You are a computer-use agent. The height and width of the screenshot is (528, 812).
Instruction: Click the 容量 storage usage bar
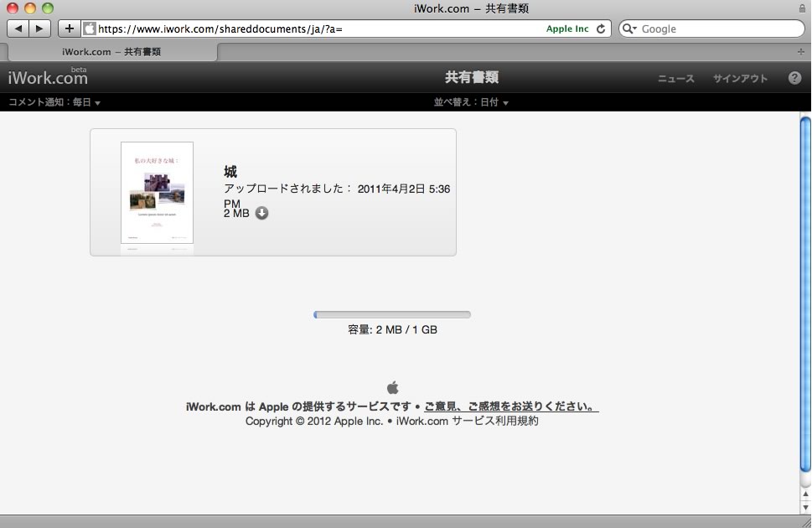tap(392, 314)
